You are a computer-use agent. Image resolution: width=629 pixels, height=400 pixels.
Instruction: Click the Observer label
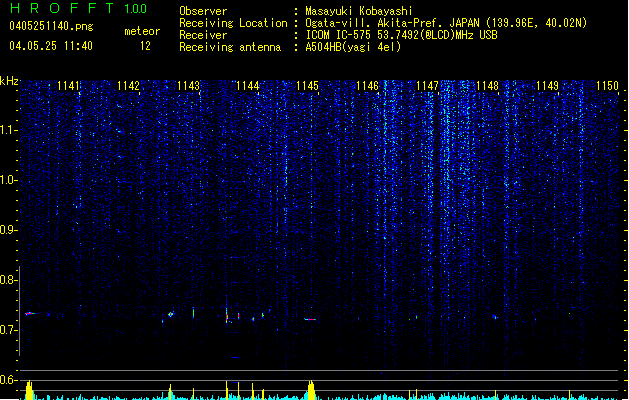pyautogui.click(x=203, y=11)
